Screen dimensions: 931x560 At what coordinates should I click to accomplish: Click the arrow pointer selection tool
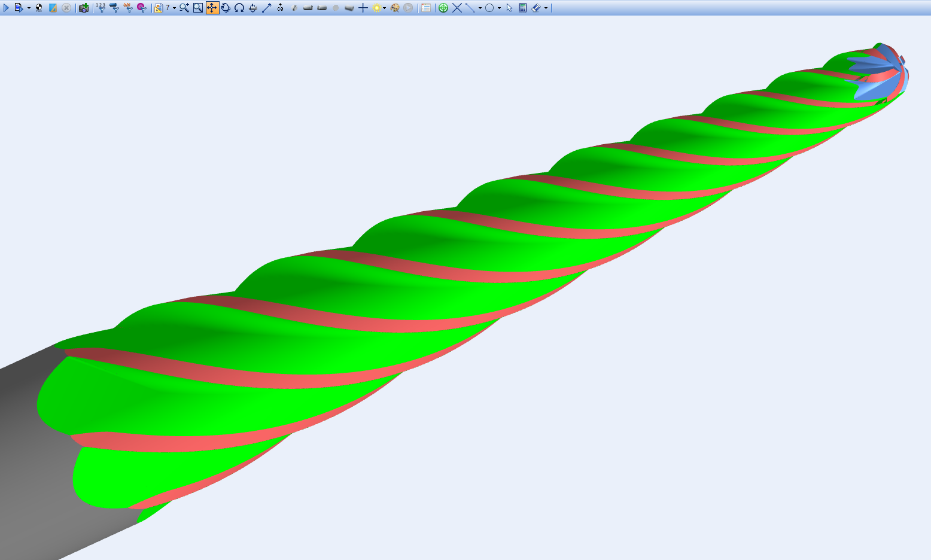pos(509,8)
